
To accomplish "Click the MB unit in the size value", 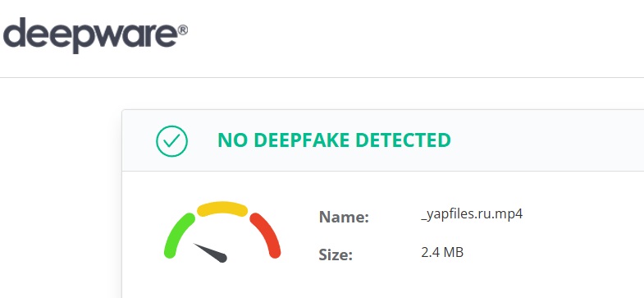I will pyautogui.click(x=453, y=252).
